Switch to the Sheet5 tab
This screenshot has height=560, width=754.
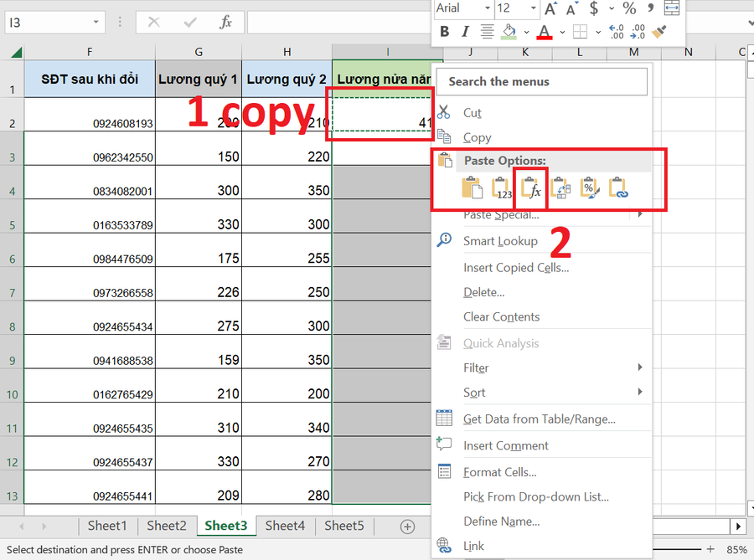coord(343,526)
